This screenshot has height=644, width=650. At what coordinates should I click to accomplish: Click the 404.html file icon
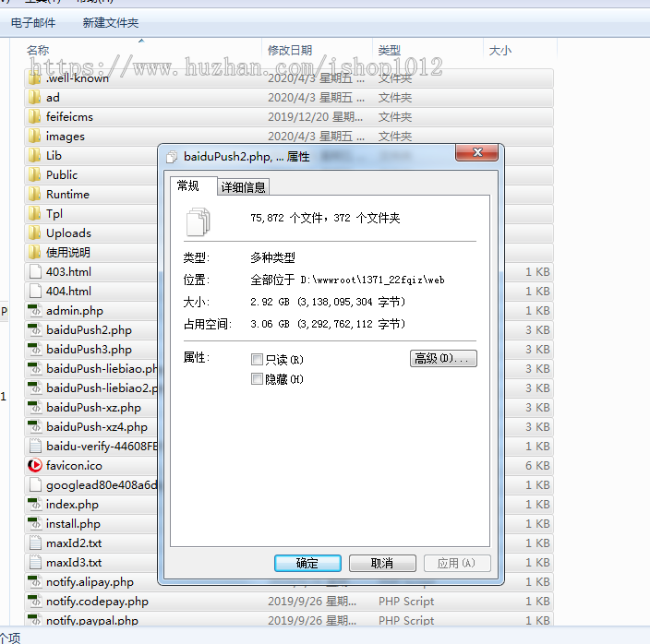point(35,292)
